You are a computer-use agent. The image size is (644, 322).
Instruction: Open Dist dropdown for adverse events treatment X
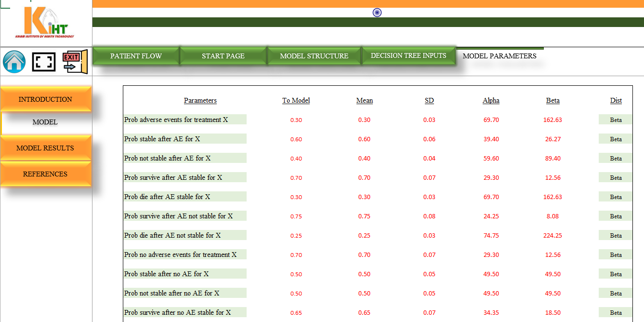click(x=616, y=120)
